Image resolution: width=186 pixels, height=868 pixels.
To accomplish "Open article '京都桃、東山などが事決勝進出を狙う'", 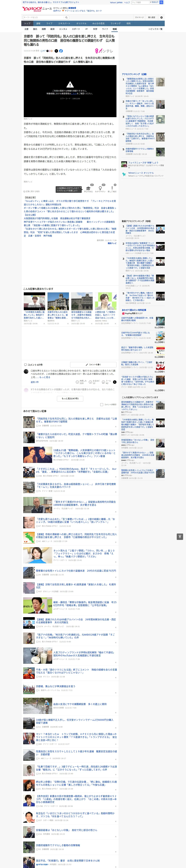I will point(56,686).
